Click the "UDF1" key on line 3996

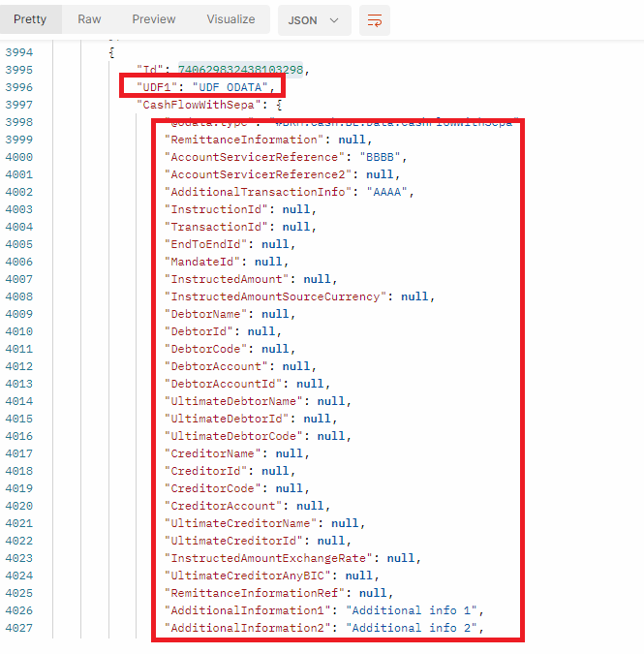tap(156, 87)
